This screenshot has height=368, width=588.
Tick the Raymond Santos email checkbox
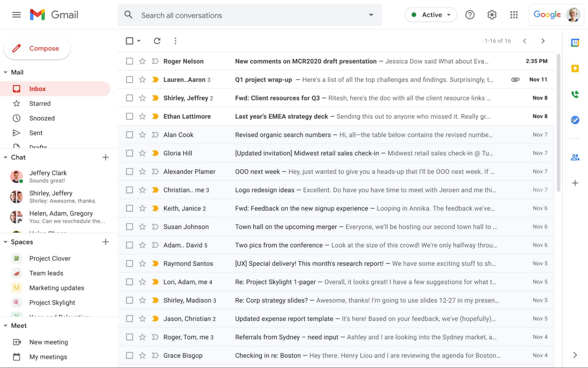point(129,264)
